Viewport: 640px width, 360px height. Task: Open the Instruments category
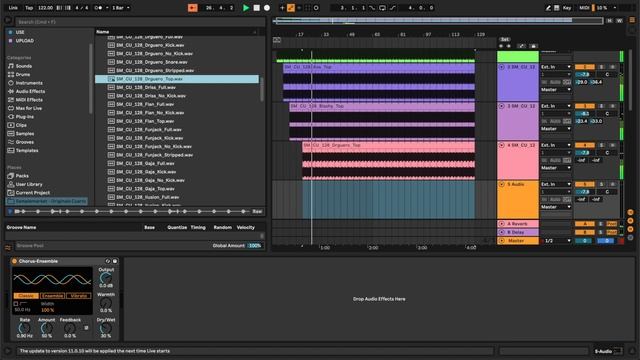[29, 83]
